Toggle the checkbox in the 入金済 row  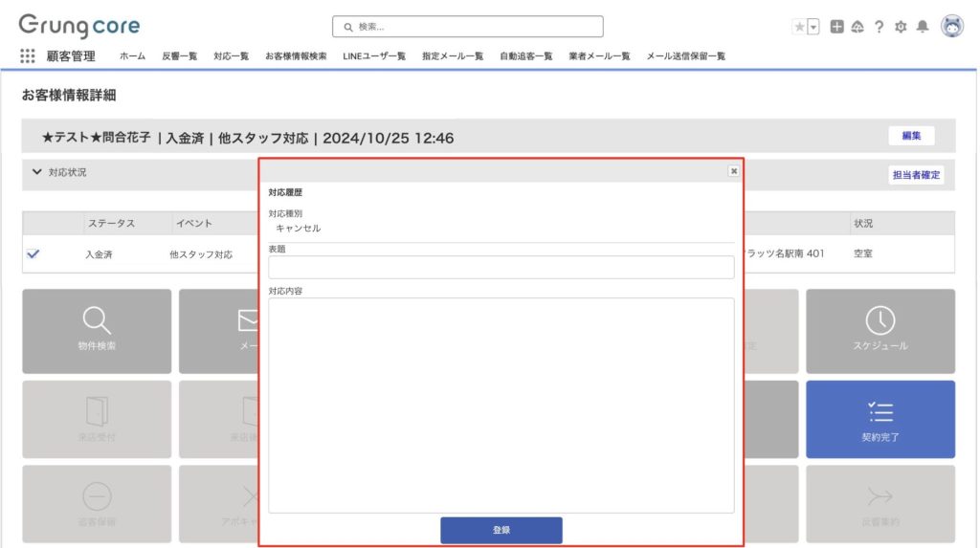coord(33,254)
